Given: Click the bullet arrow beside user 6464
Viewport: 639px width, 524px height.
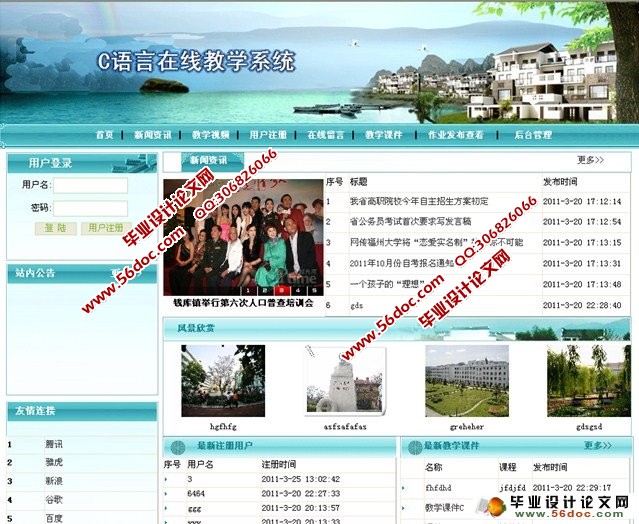Looking at the screenshot, I should 166,494.
